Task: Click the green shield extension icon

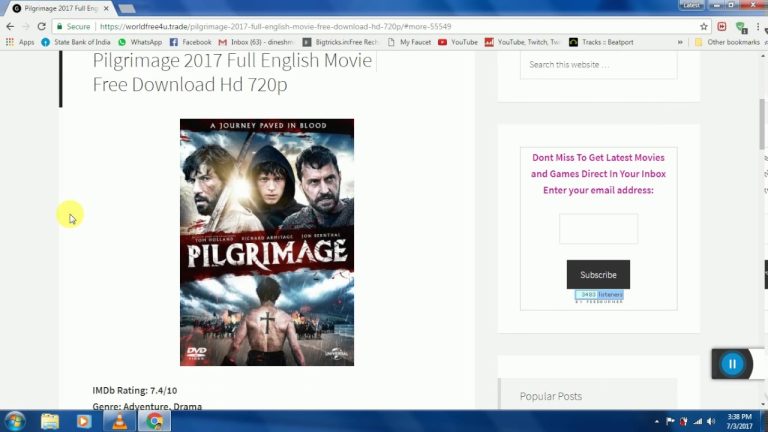Action: (741, 27)
